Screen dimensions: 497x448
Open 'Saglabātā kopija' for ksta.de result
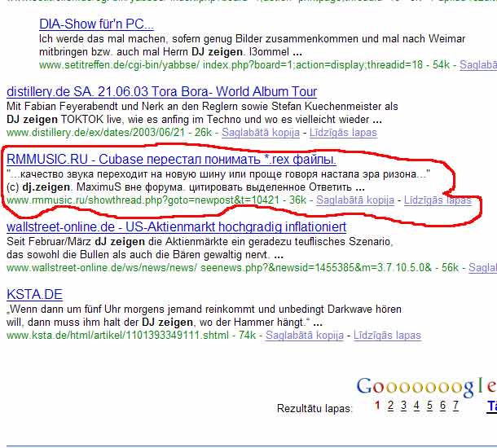point(305,336)
